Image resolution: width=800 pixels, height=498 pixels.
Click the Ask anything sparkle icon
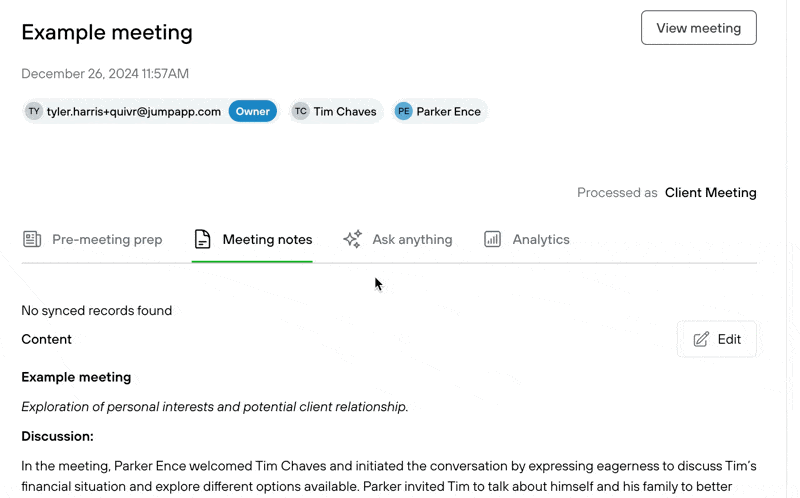click(353, 239)
